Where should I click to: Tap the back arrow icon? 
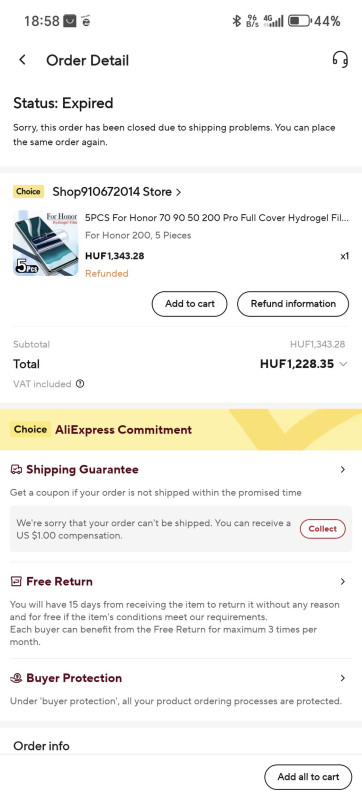[x=22, y=60]
